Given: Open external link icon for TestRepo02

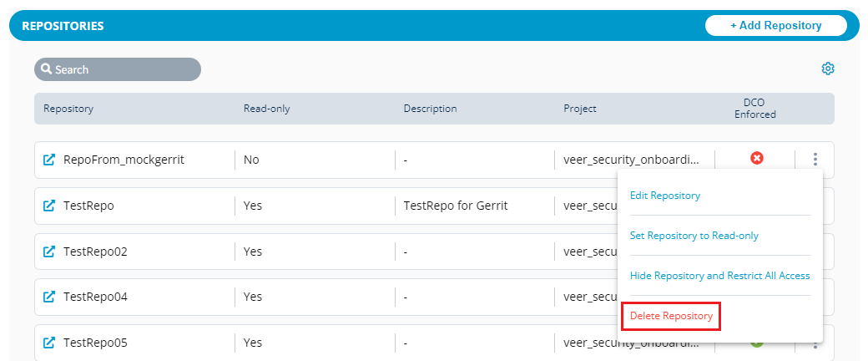Looking at the screenshot, I should [x=49, y=251].
